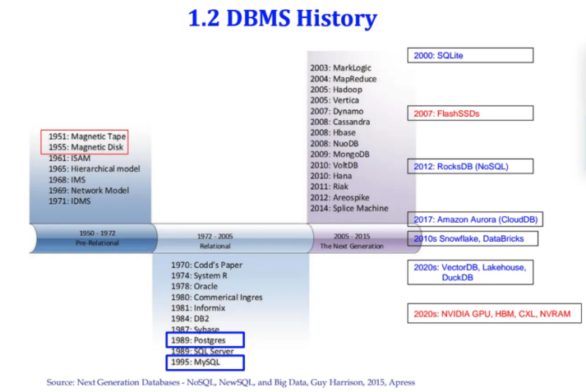Image resolution: width=586 pixels, height=392 pixels.
Task: Click '1989: SQL Server' entry
Action: (x=202, y=351)
